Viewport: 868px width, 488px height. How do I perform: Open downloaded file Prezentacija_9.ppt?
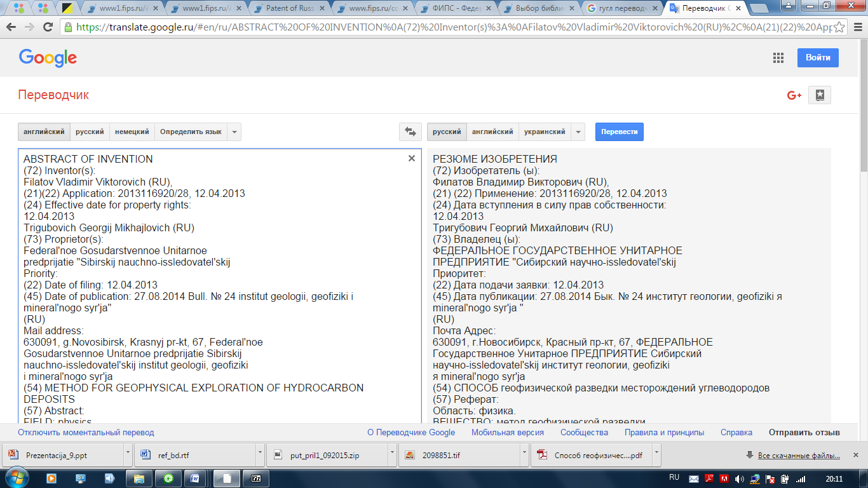[x=62, y=455]
